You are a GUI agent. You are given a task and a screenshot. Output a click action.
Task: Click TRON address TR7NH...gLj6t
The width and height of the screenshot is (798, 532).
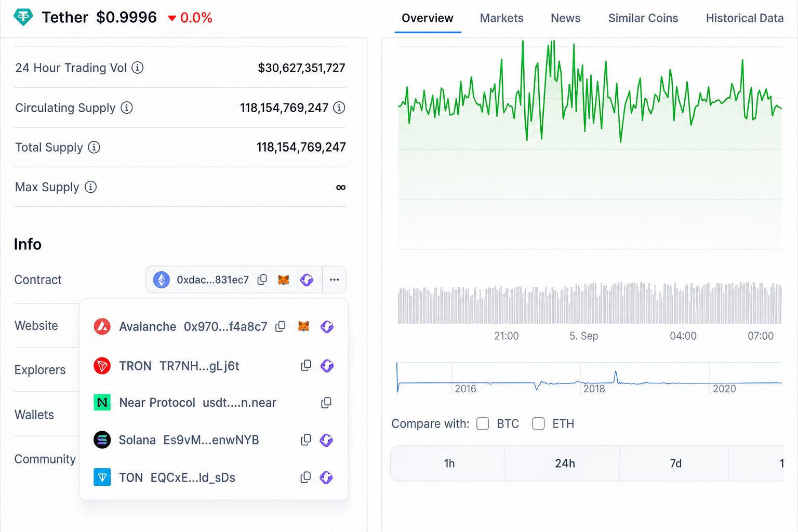[199, 366]
